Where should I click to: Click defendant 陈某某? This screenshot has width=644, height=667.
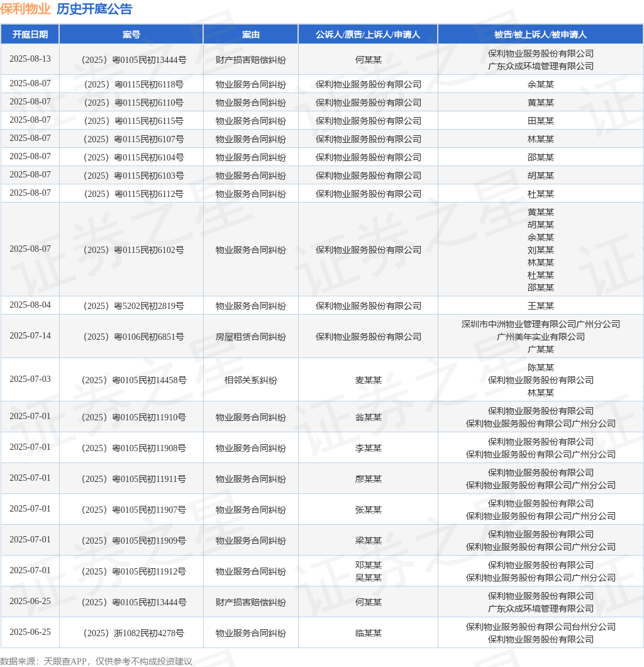(541, 368)
